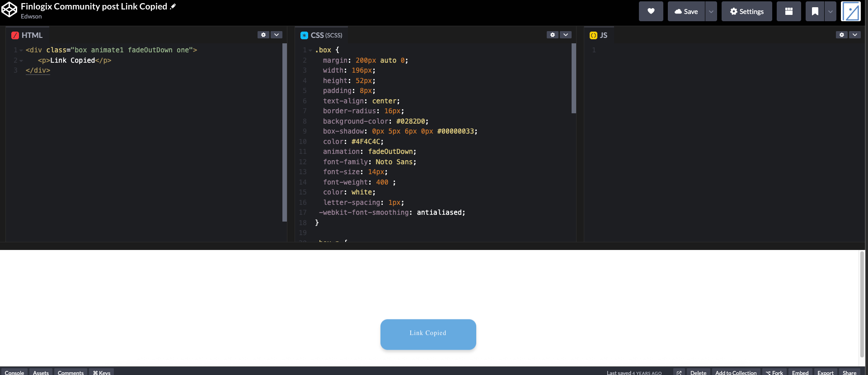This screenshot has width=868, height=375.
Task: Click the preview pane vertical scrollbar
Action: point(862,304)
